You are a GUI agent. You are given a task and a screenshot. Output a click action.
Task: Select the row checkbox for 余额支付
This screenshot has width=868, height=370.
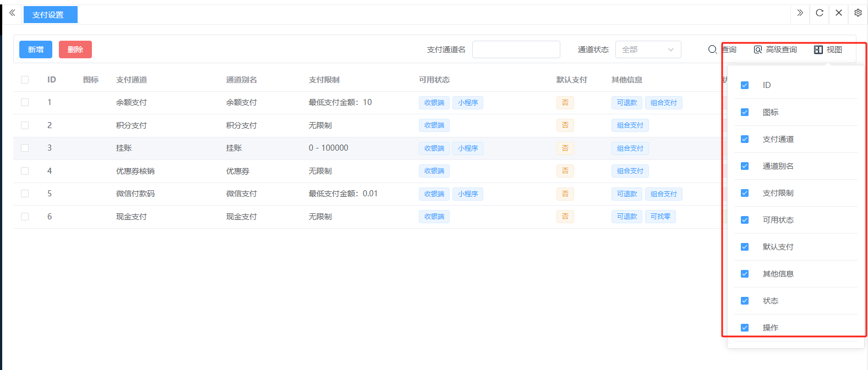[25, 102]
